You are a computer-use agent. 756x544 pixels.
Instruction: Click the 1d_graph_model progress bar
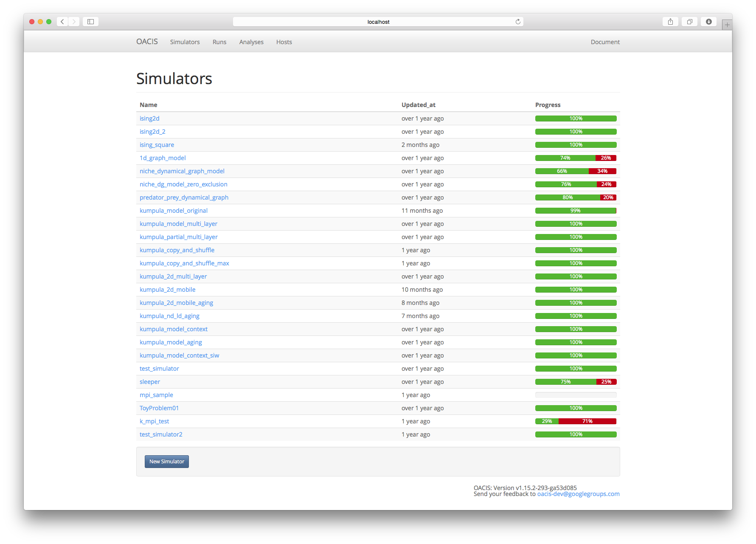[x=576, y=158]
